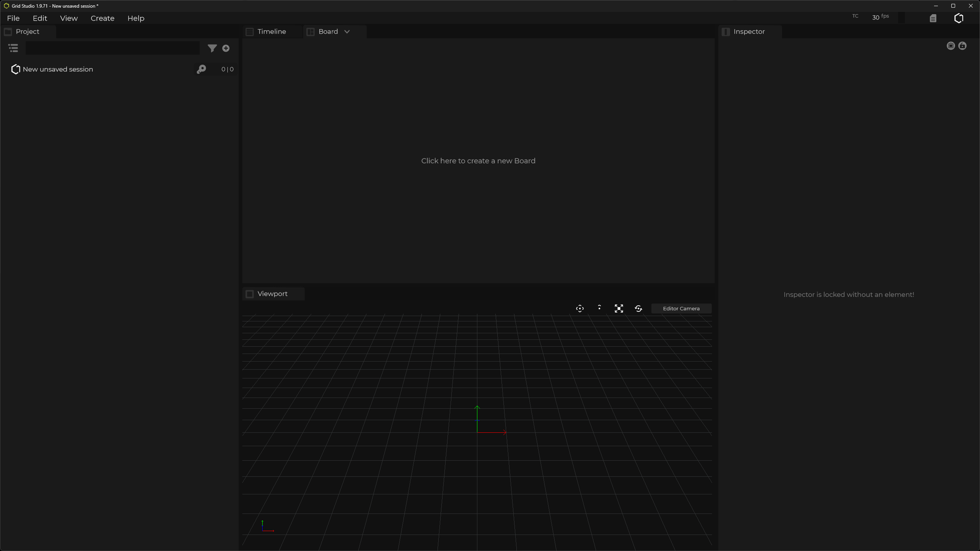Expand the Board tab dropdown chevron
The height and width of the screenshot is (551, 980).
pos(347,32)
